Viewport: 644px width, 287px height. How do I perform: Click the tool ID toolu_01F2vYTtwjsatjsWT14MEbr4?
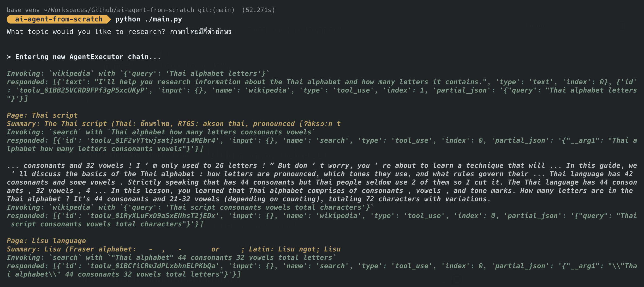(153, 140)
